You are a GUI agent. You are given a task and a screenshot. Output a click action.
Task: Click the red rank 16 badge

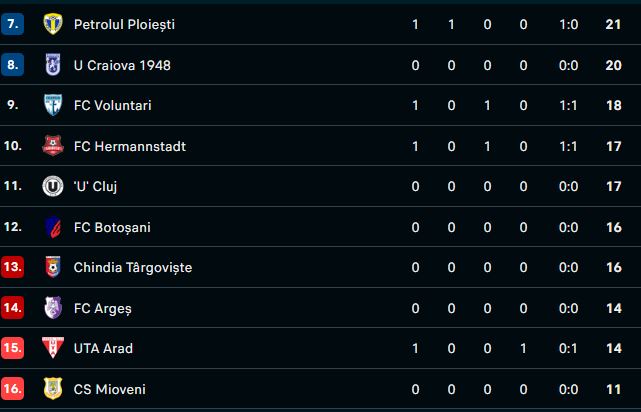pyautogui.click(x=13, y=389)
